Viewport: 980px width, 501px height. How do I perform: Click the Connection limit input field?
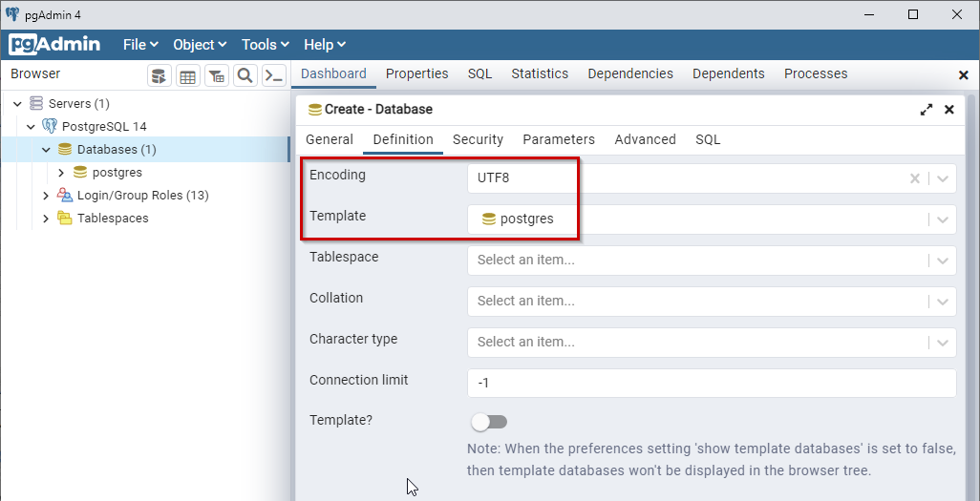(x=712, y=383)
